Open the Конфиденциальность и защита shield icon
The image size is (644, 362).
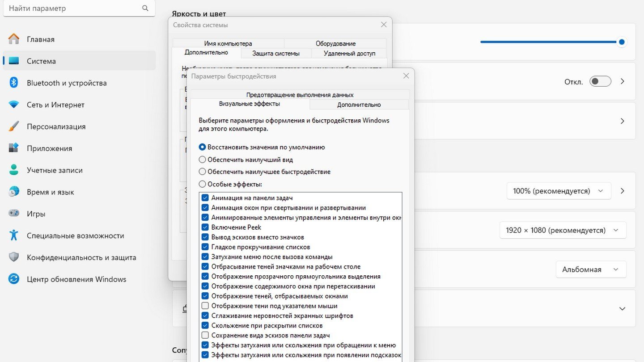click(14, 257)
